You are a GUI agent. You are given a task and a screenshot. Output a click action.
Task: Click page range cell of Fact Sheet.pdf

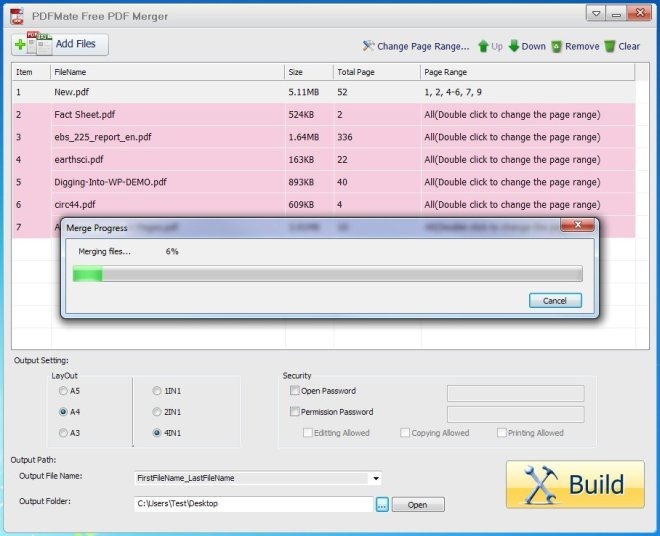pos(528,115)
